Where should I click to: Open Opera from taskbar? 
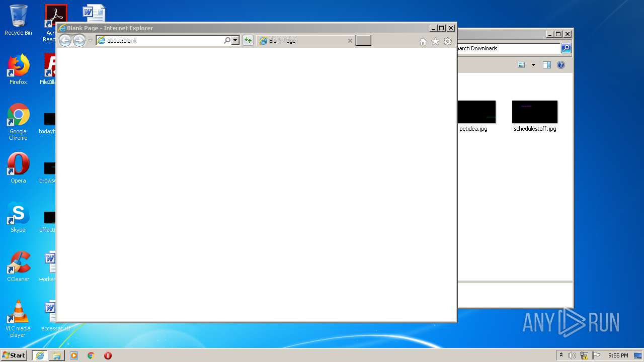(x=108, y=355)
